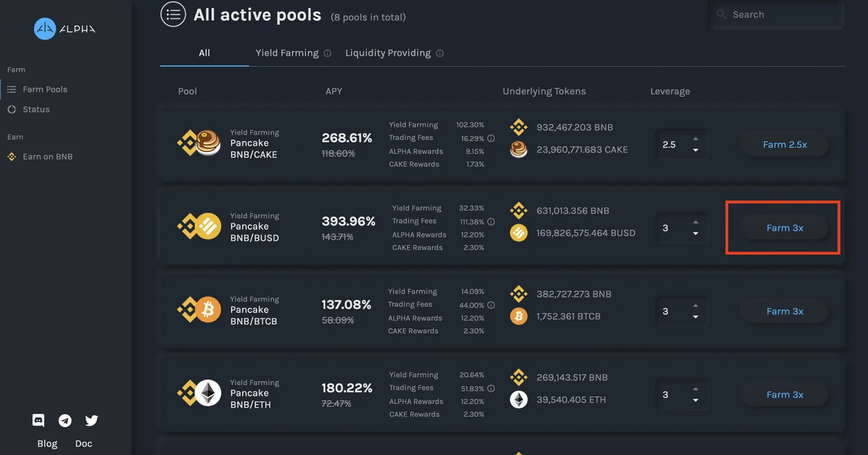Click the BTCB token icon beside 1,752.361 BTCB
This screenshot has height=455, width=868.
[x=519, y=316]
